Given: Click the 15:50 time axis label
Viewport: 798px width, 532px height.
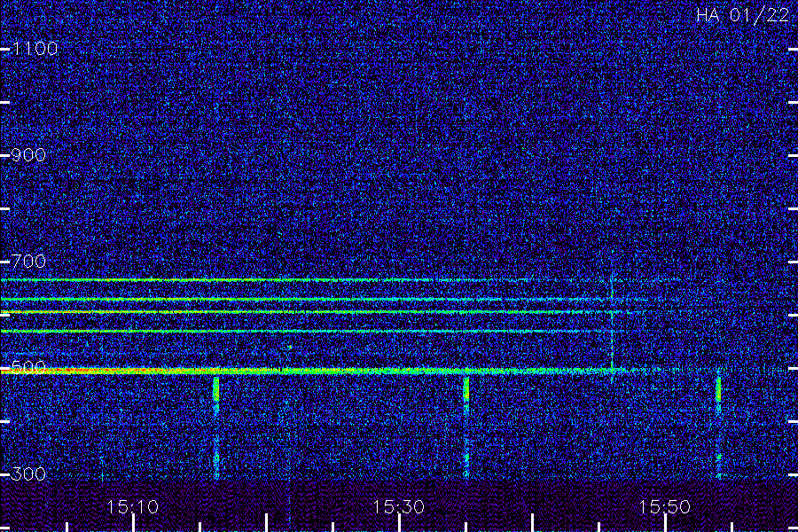Looking at the screenshot, I should tap(664, 507).
